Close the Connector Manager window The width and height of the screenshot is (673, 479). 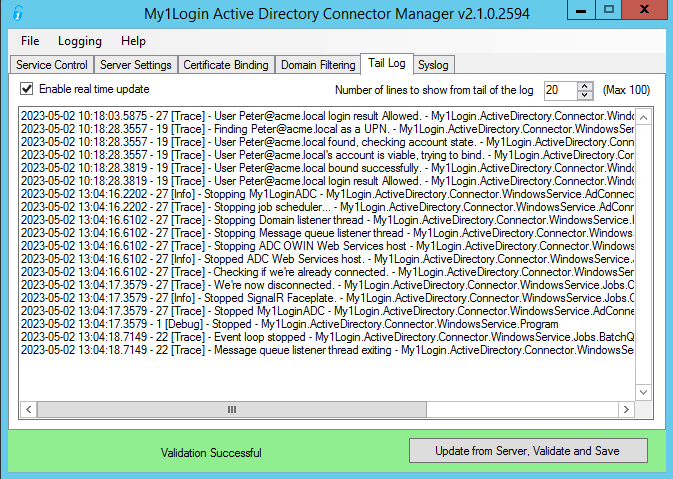click(x=644, y=9)
